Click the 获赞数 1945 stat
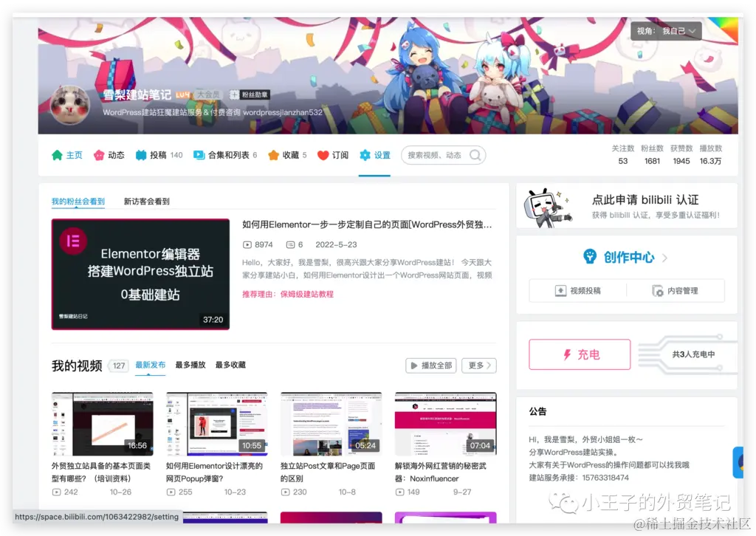 pos(681,155)
